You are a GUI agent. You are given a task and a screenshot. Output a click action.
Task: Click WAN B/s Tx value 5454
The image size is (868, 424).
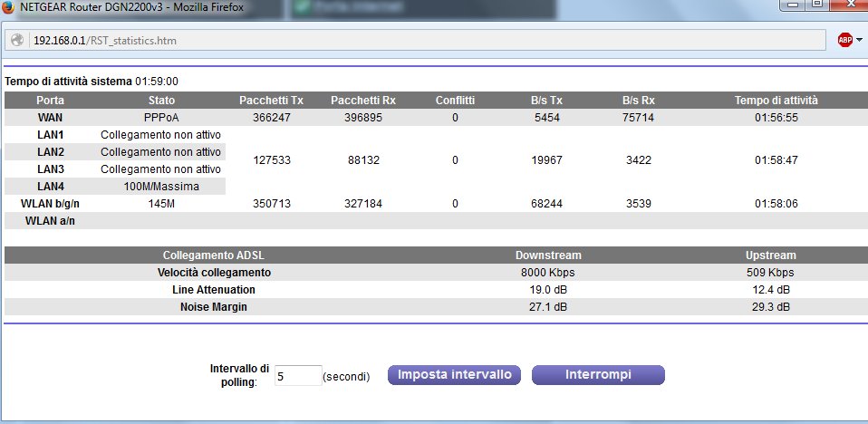tap(546, 118)
